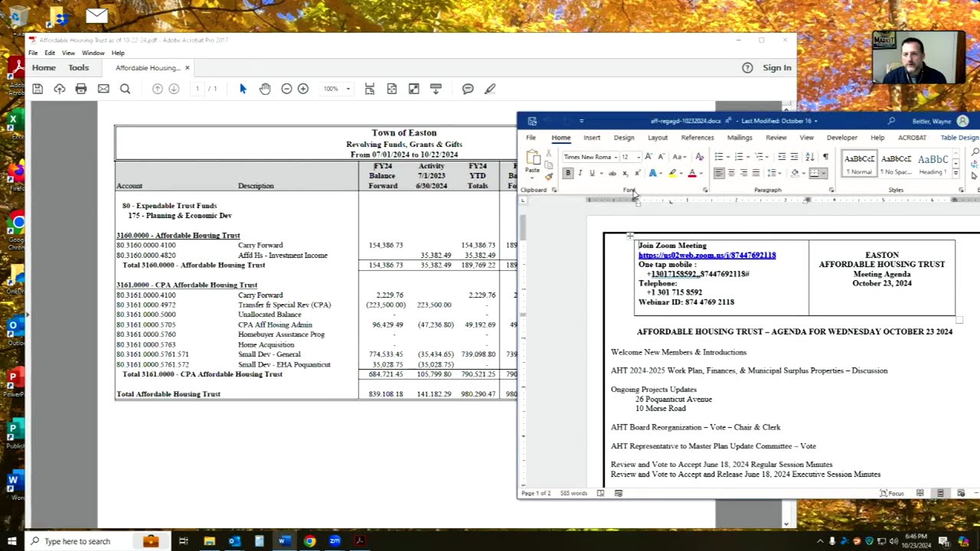The height and width of the screenshot is (551, 980).
Task: Toggle strikethrough formatting in Word
Action: tap(612, 173)
